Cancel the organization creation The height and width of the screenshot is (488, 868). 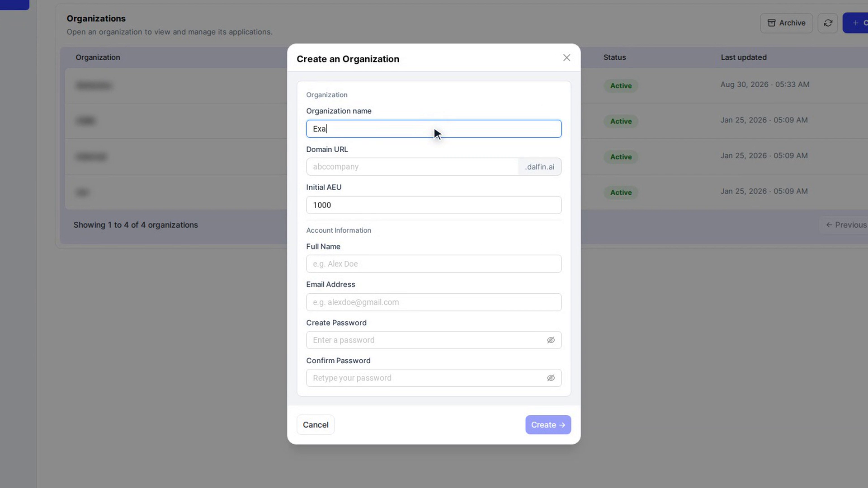click(316, 425)
